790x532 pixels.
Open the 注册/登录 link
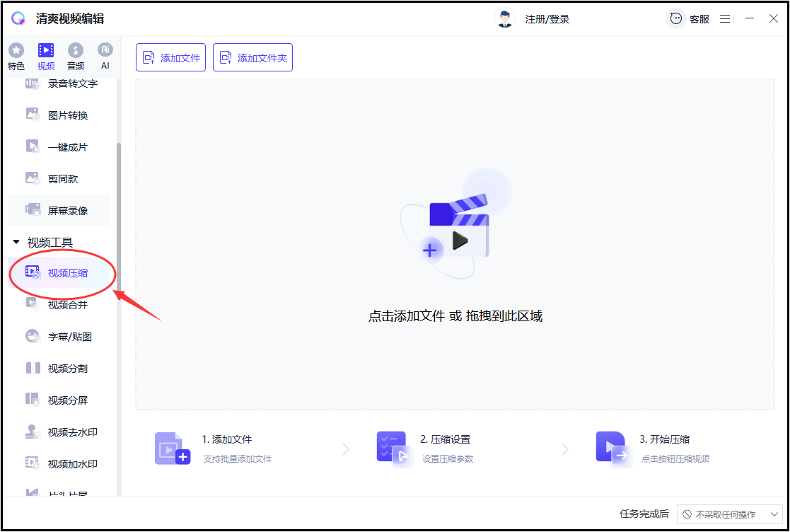[x=547, y=19]
